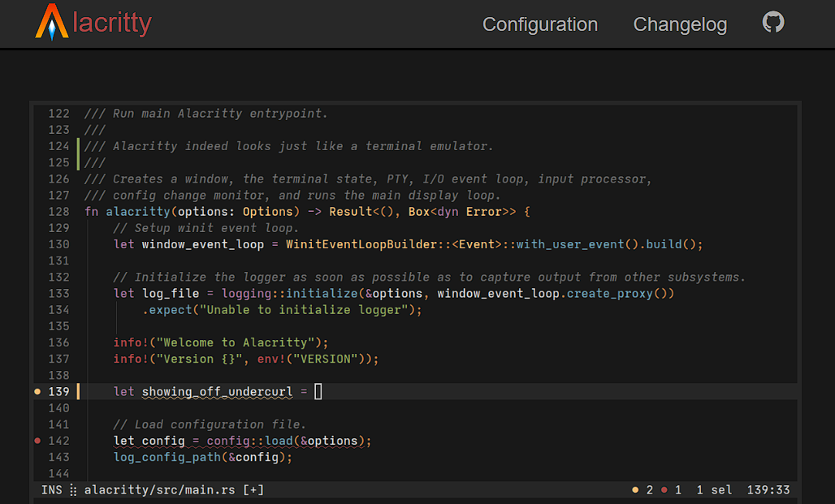Click the showing_off_undercurl variable name
835x504 pixels.
pos(217,392)
